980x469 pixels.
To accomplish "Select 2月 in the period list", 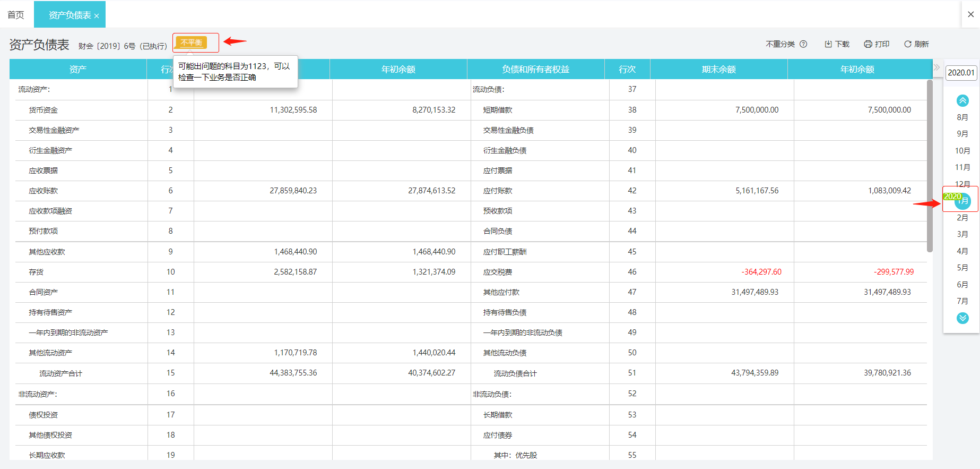I will 962,218.
